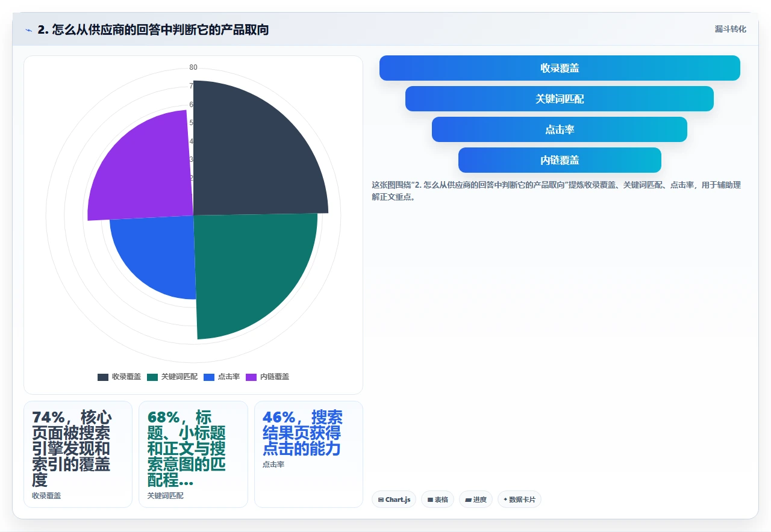Screen dimensions: 771x532
Task: Select the 内链覆盖 funnel stage bar
Action: coord(560,160)
